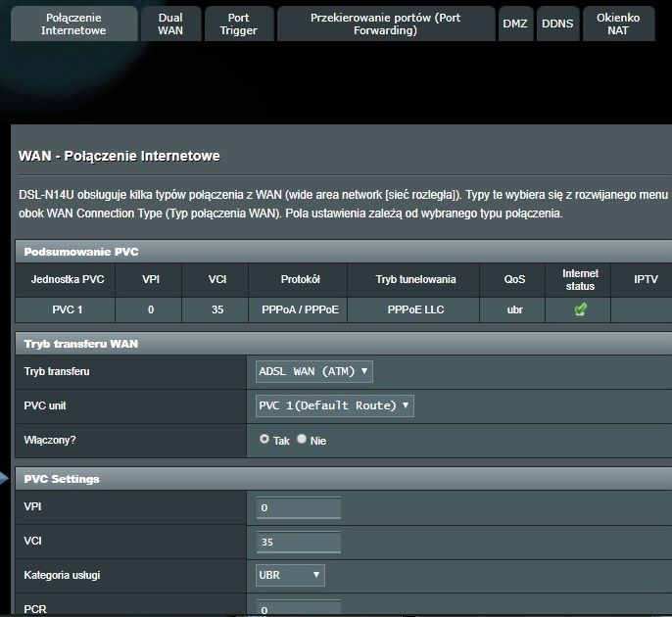Image resolution: width=672 pixels, height=617 pixels.
Task: Click the VCI input field
Action: [299, 542]
